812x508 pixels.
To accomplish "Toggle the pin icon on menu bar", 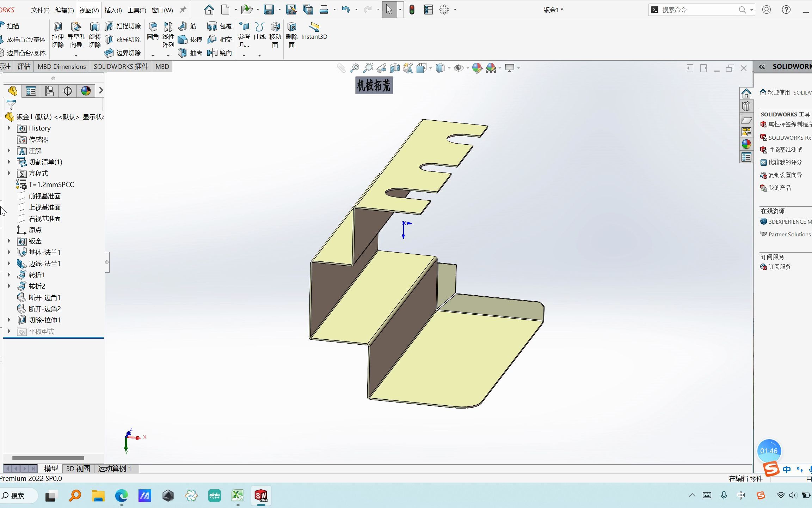I will click(x=183, y=10).
